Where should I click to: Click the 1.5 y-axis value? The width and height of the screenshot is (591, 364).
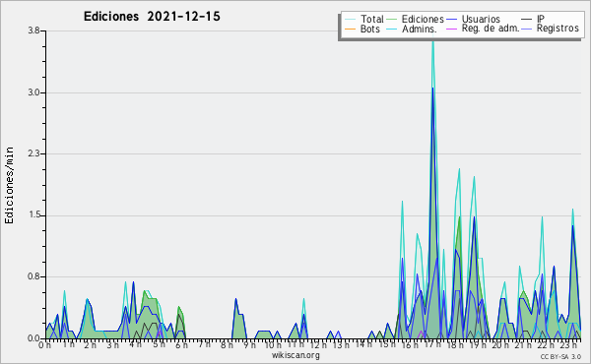point(33,215)
